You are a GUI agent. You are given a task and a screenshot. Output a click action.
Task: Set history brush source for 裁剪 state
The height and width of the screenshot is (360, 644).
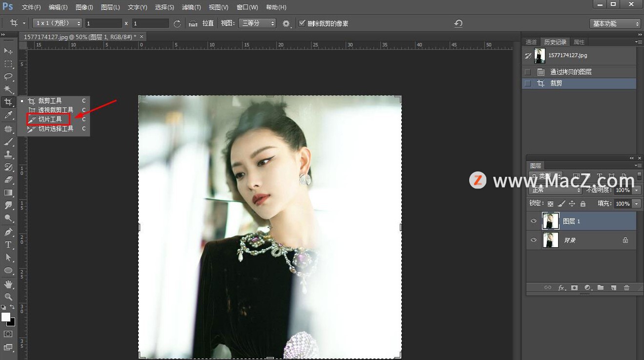527,84
